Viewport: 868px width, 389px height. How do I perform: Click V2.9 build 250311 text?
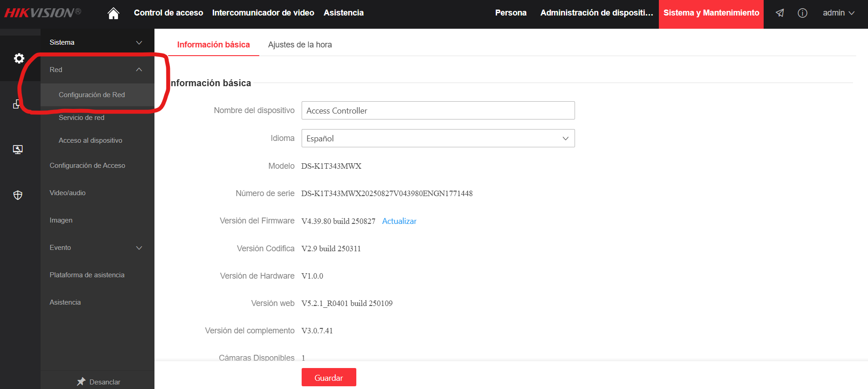click(x=331, y=249)
